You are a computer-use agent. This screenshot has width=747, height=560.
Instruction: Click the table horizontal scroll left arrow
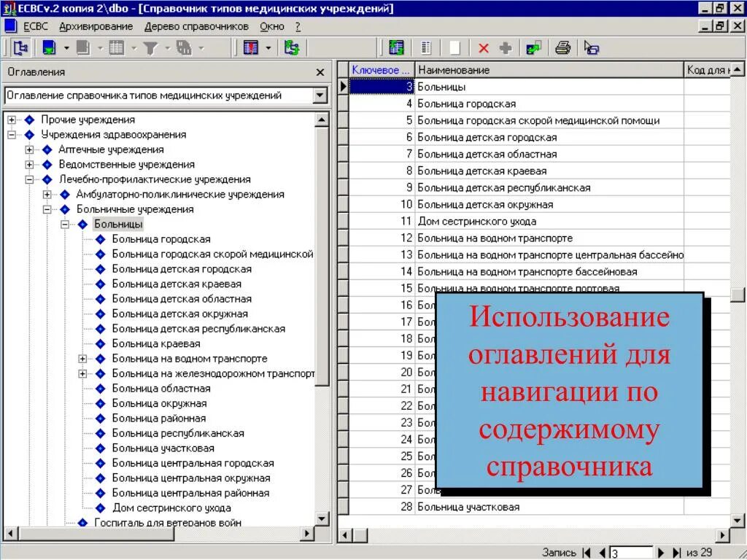(x=345, y=536)
